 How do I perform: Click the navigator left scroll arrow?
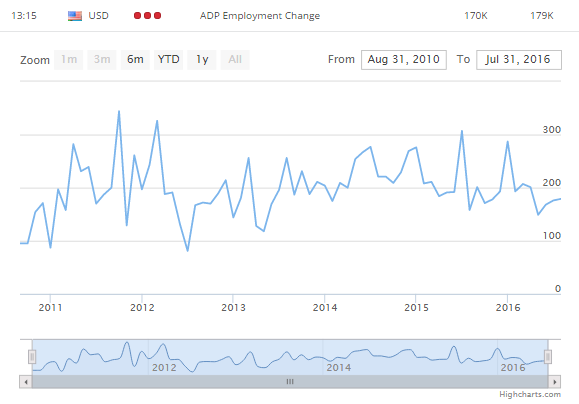pyautogui.click(x=26, y=381)
